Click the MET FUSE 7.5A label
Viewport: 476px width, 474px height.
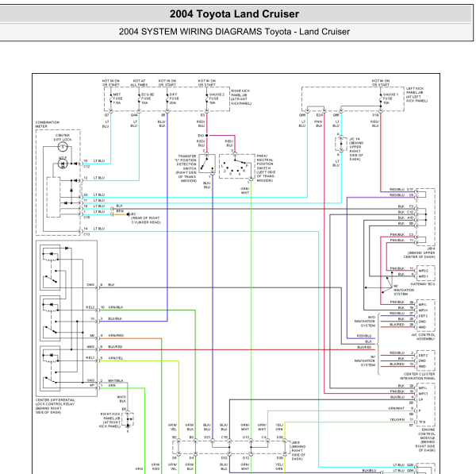click(x=117, y=98)
